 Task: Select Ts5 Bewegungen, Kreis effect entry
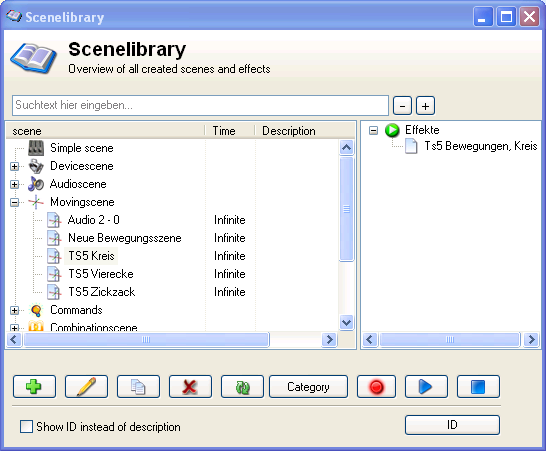[481, 146]
